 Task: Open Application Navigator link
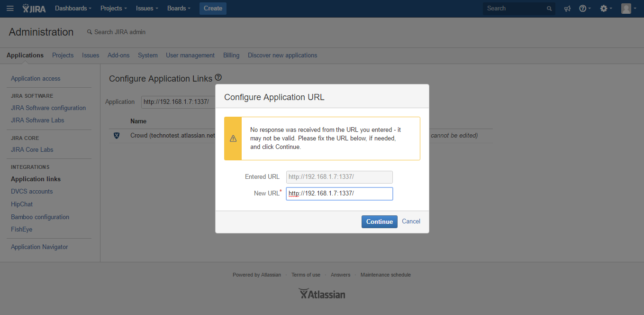tap(39, 247)
